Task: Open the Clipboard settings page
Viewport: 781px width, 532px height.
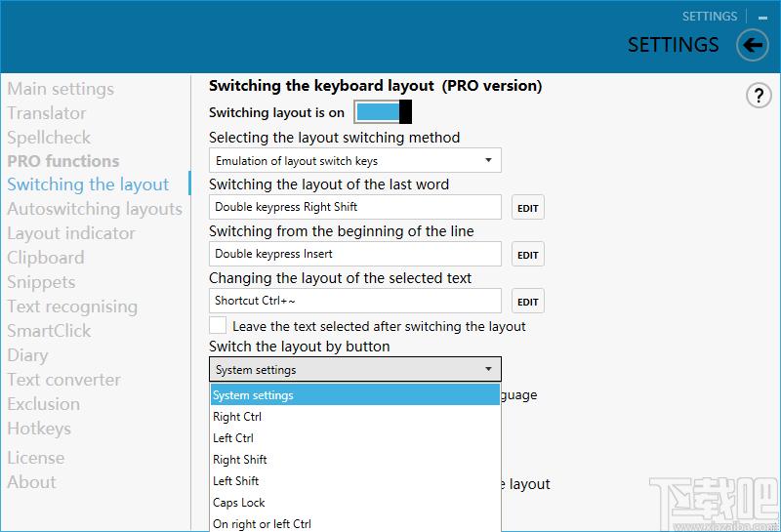Action: 46,258
